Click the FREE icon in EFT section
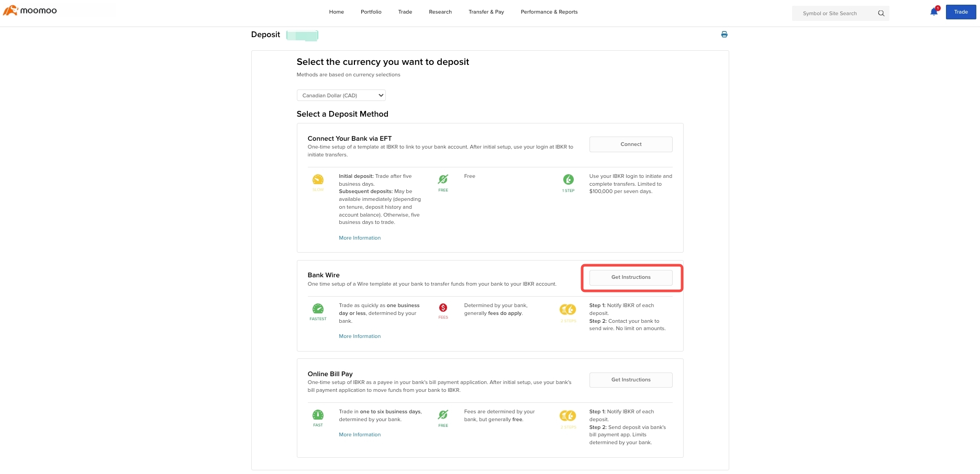Viewport: 980px width, 474px height. (443, 179)
